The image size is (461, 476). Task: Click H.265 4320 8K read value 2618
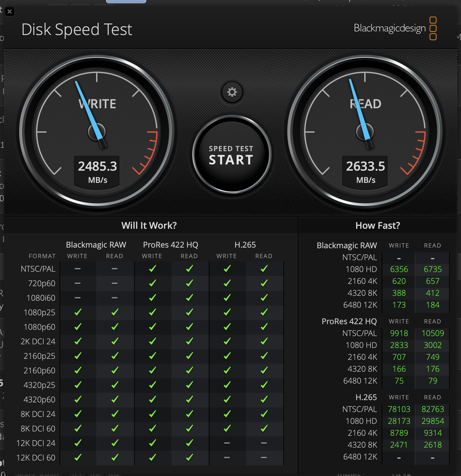click(x=433, y=445)
